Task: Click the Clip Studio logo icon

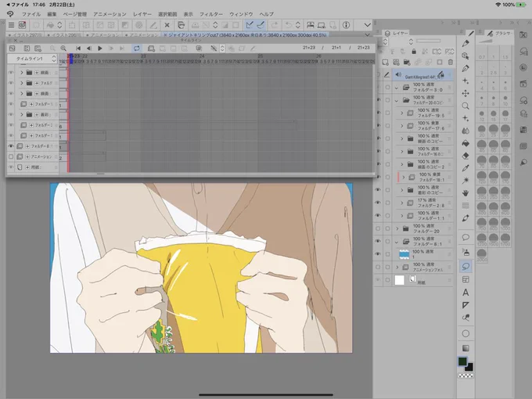Action: pyautogui.click(x=10, y=14)
